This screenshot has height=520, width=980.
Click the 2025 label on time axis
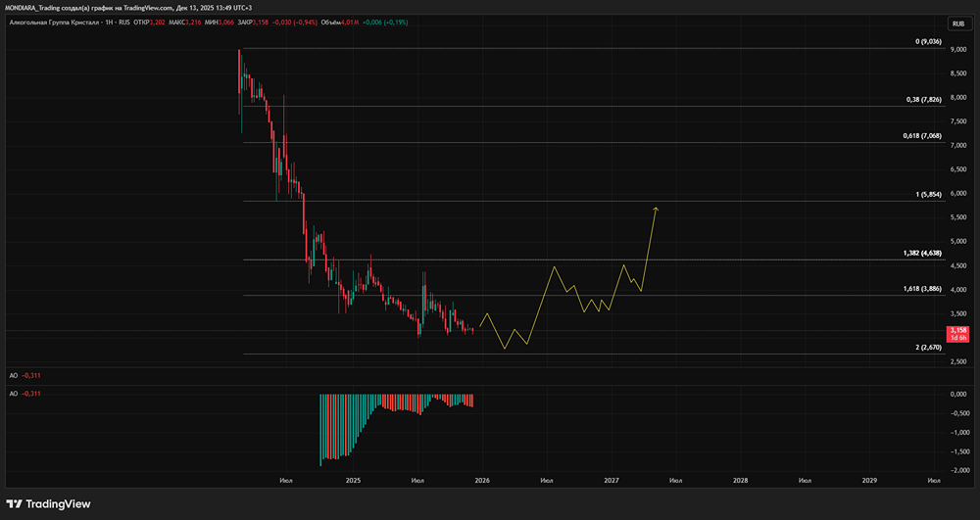tap(353, 481)
